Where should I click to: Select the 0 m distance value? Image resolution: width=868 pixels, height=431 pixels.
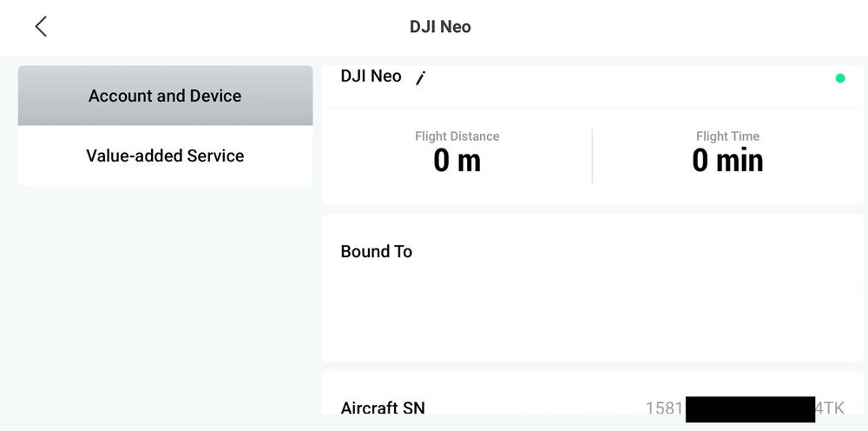457,161
